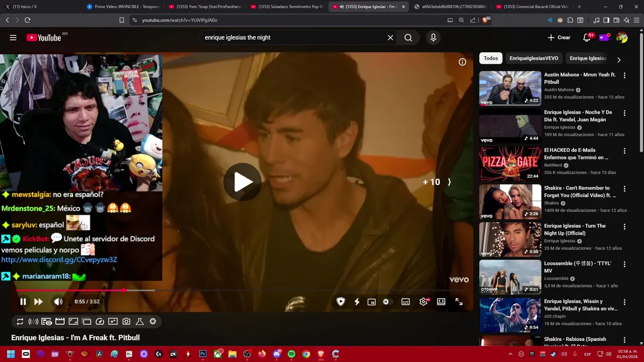The width and height of the screenshot is (644, 362).
Task: Open browser extensions puzzle icon
Action: click(x=570, y=20)
